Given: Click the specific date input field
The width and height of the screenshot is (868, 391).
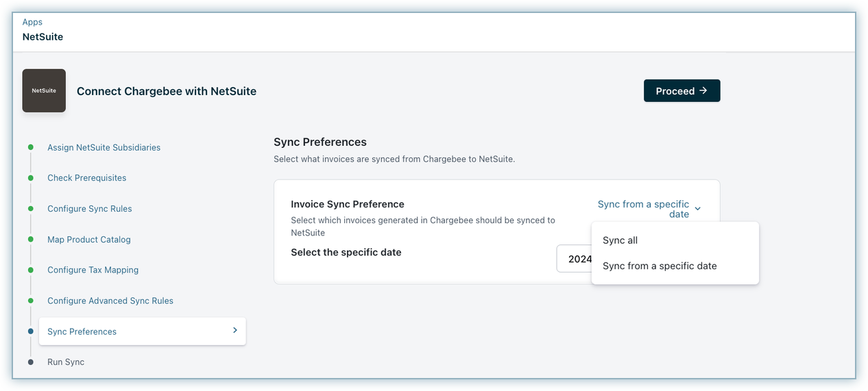Looking at the screenshot, I should point(574,259).
